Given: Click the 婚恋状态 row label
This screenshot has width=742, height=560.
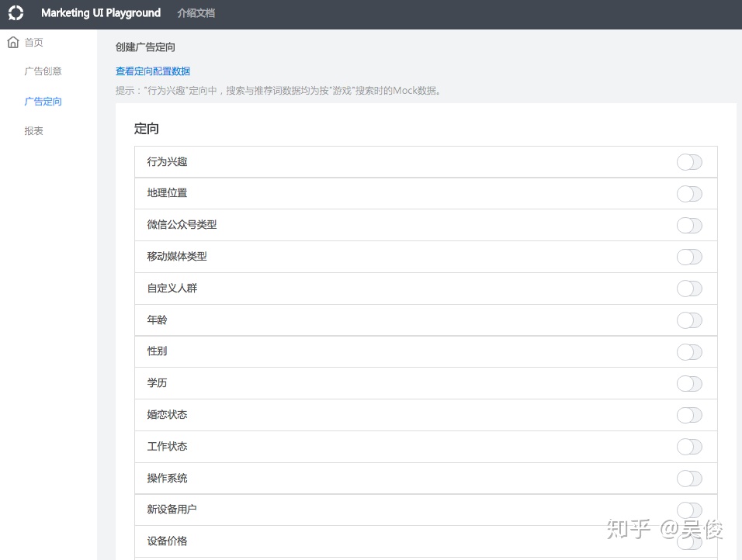Looking at the screenshot, I should tap(167, 414).
